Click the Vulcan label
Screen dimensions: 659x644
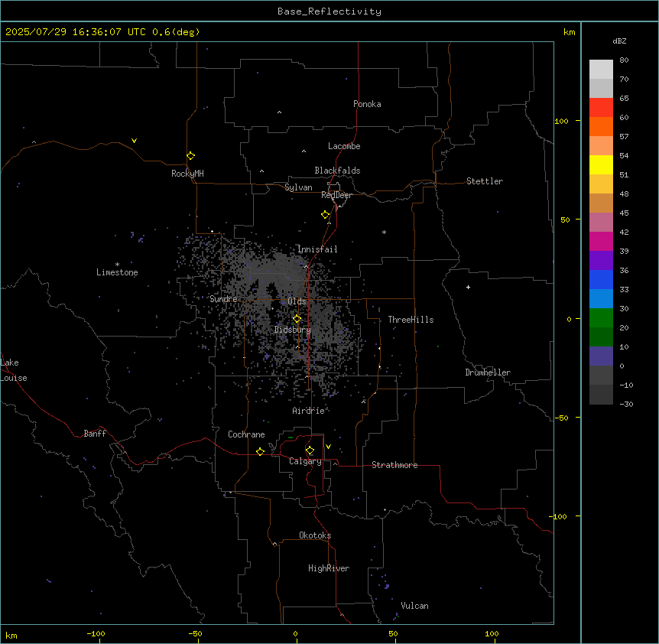click(x=415, y=606)
